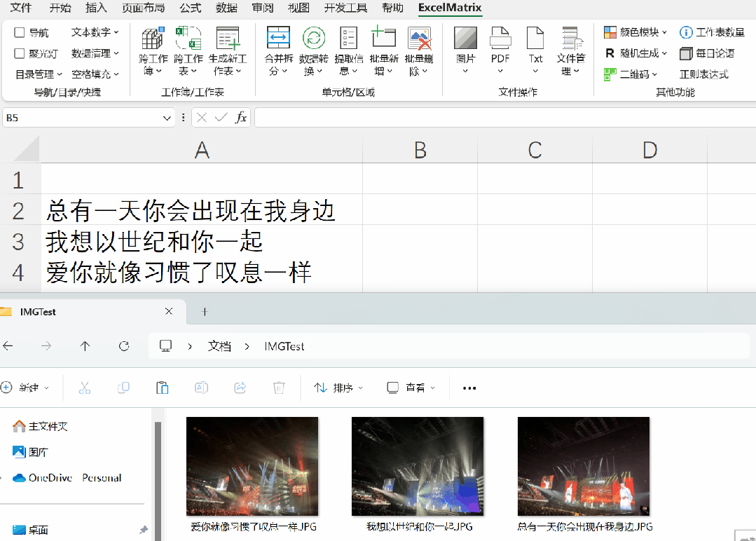Open the 新建 new item dropdown in Explorer

click(25, 388)
